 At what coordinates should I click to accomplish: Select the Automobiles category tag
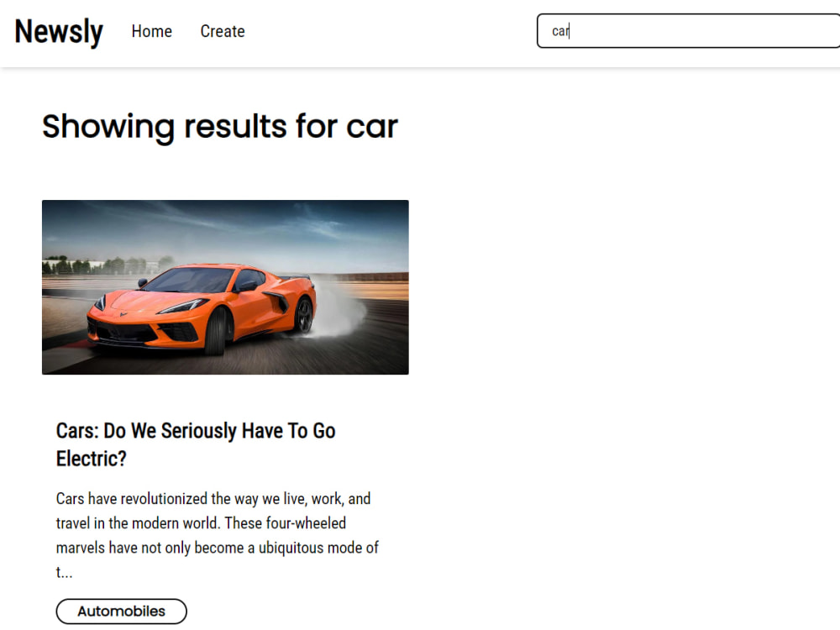click(x=122, y=612)
